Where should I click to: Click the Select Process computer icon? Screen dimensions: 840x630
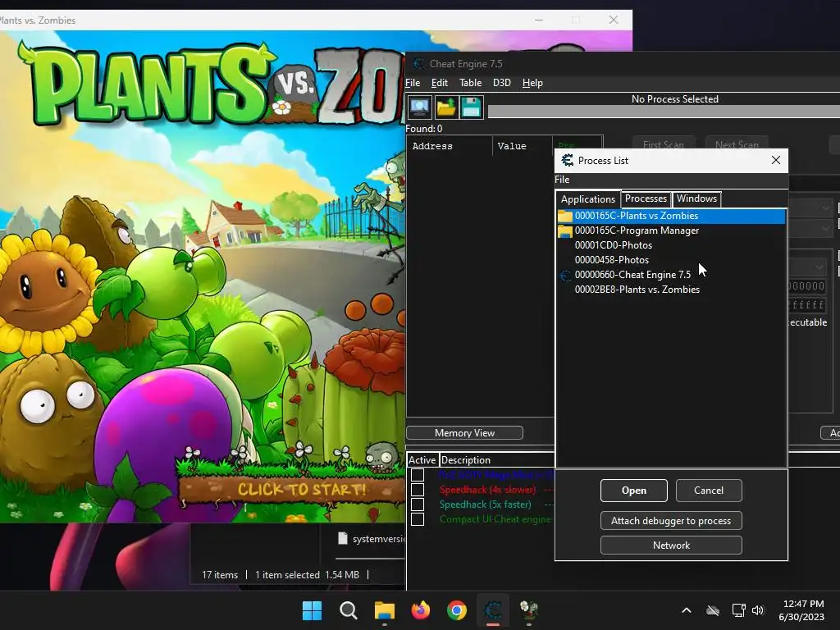point(419,107)
